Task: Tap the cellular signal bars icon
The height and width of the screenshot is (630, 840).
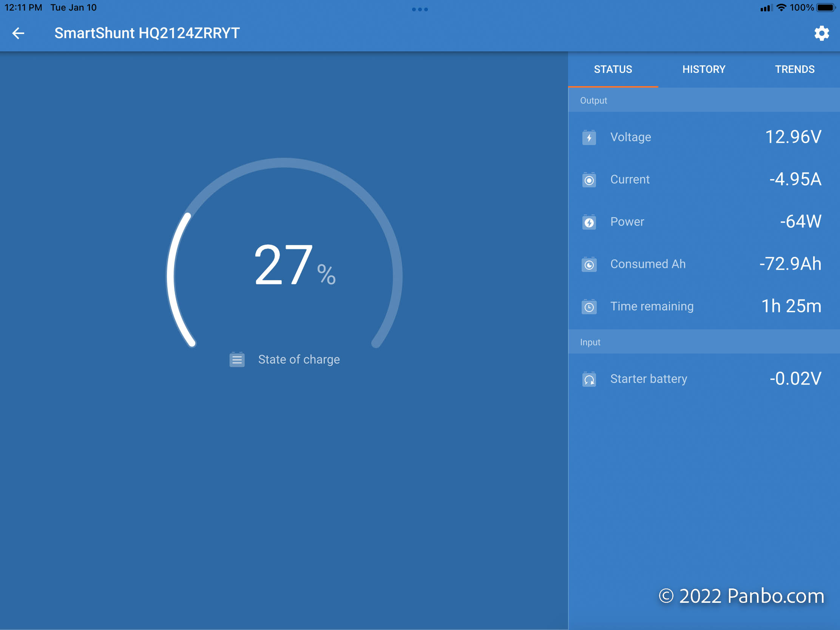Action: 766,8
